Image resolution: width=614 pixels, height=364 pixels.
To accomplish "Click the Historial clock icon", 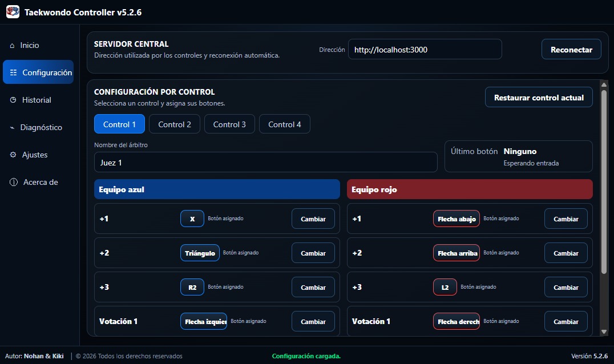I will pyautogui.click(x=13, y=100).
